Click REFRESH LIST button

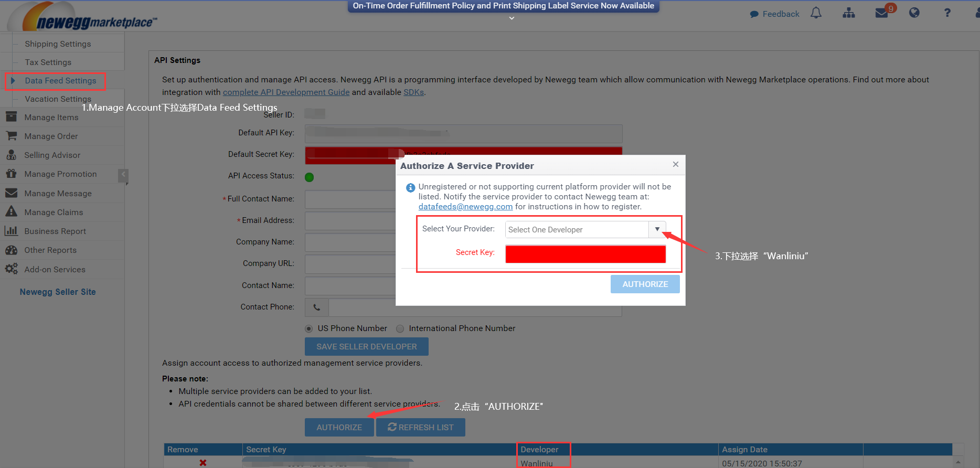(421, 428)
